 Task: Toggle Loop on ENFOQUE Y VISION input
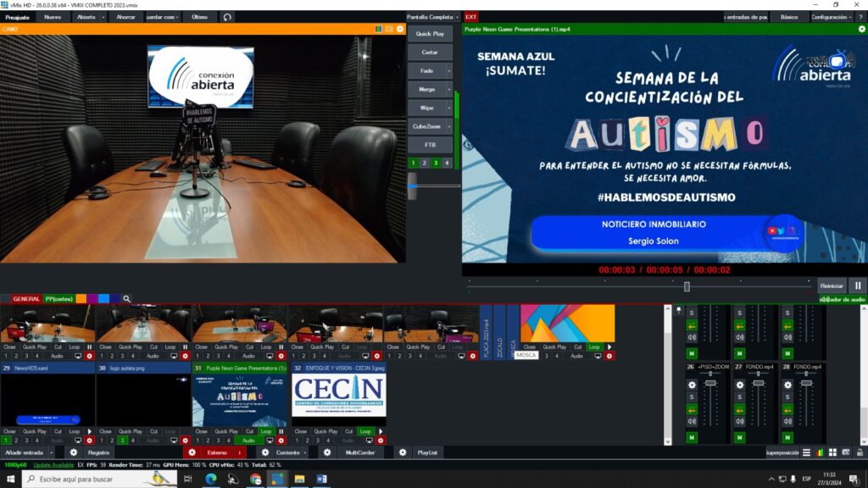tap(365, 431)
